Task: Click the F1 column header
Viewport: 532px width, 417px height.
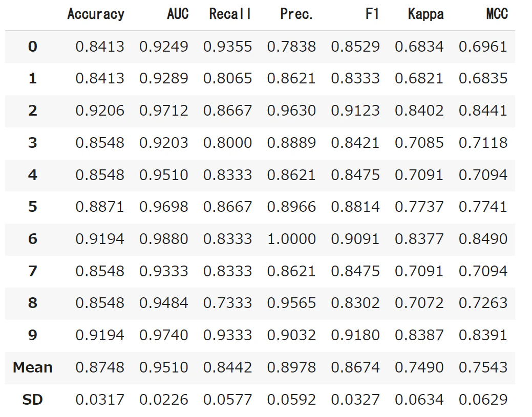Action: (x=372, y=14)
